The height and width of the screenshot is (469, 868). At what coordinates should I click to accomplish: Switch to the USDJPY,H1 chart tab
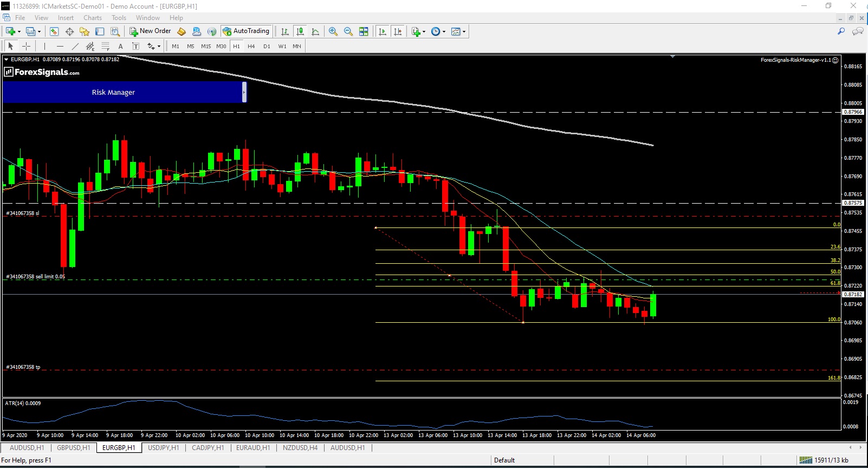163,448
